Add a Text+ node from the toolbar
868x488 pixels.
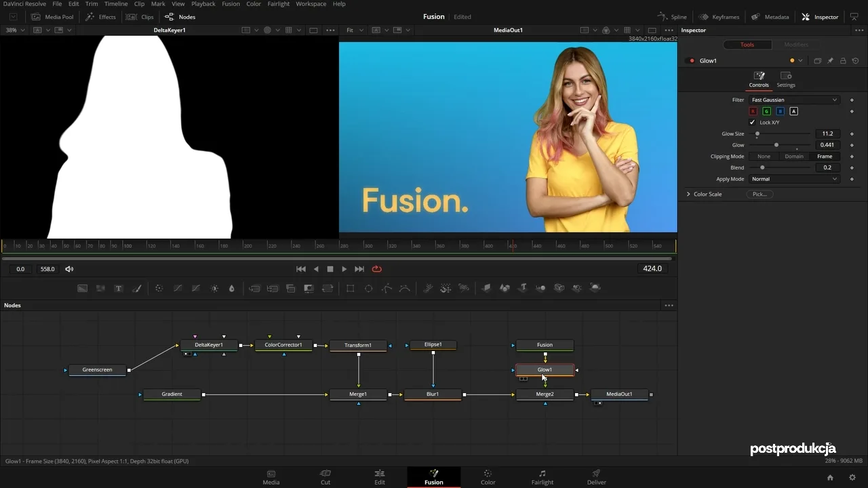click(119, 288)
